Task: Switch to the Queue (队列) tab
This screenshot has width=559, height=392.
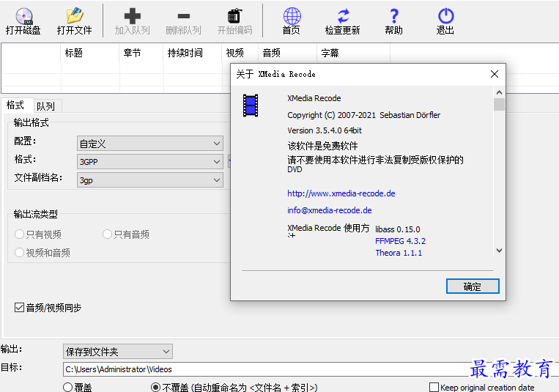Action: pos(46,106)
